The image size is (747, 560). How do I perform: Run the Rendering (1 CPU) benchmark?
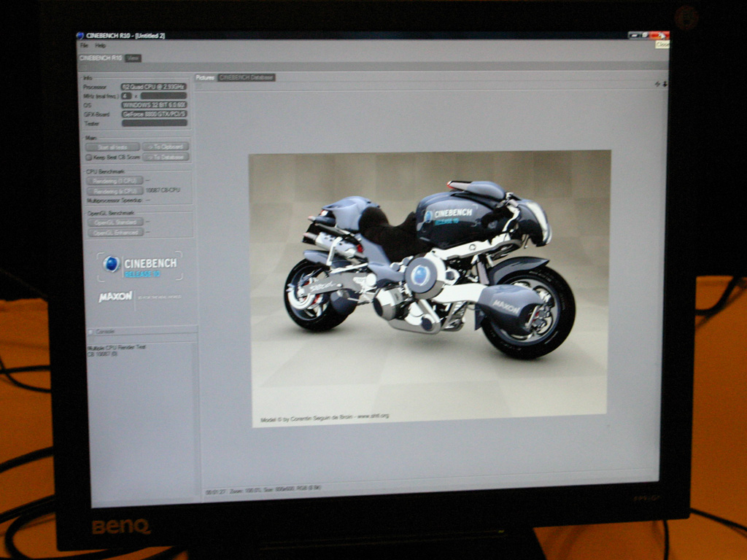click(115, 181)
